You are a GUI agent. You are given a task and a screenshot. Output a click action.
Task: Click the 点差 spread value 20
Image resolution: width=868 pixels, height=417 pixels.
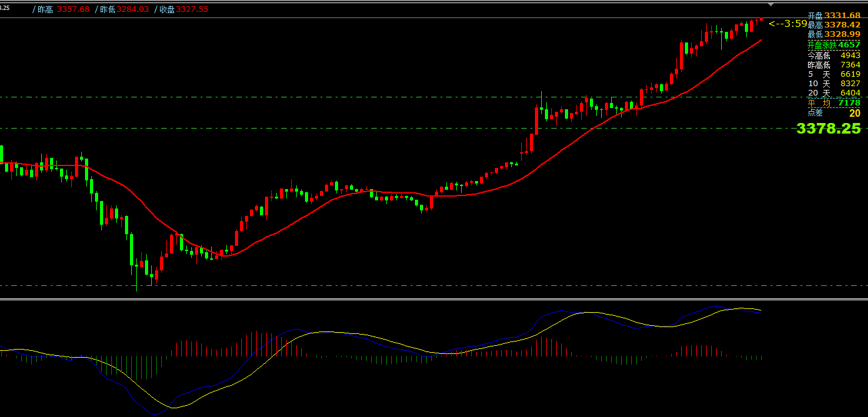[x=854, y=113]
